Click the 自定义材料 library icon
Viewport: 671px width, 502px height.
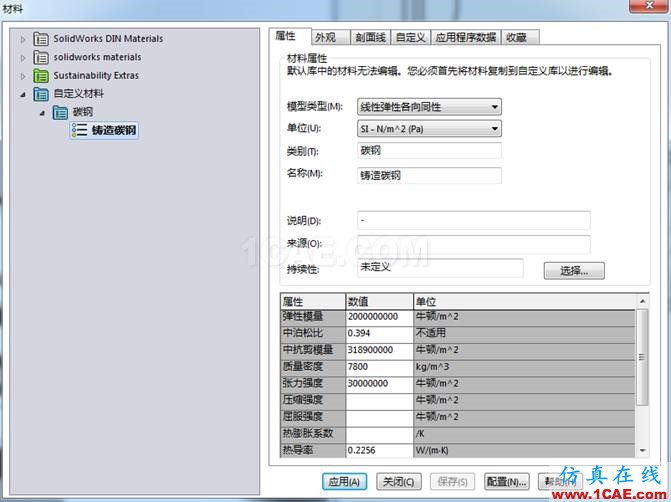pyautogui.click(x=41, y=94)
